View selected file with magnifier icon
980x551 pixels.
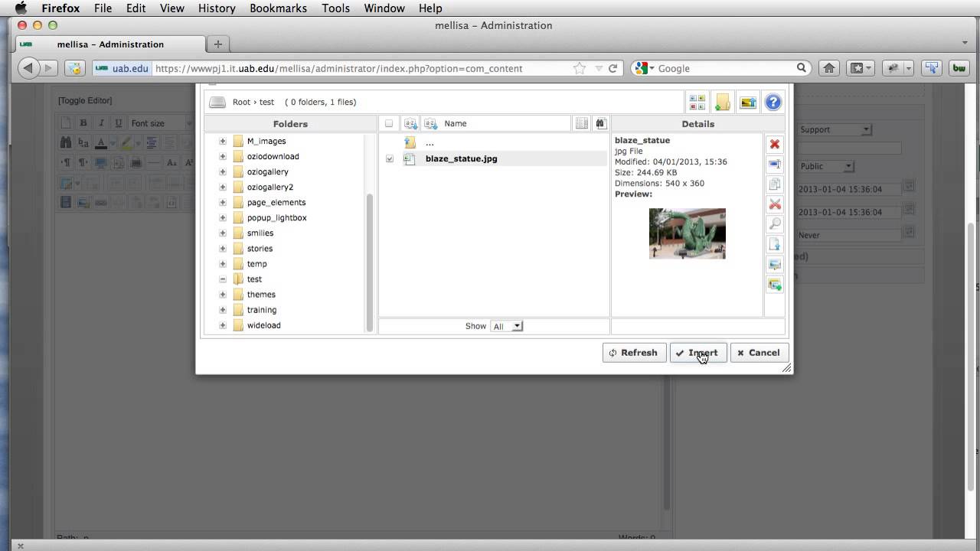(x=775, y=224)
